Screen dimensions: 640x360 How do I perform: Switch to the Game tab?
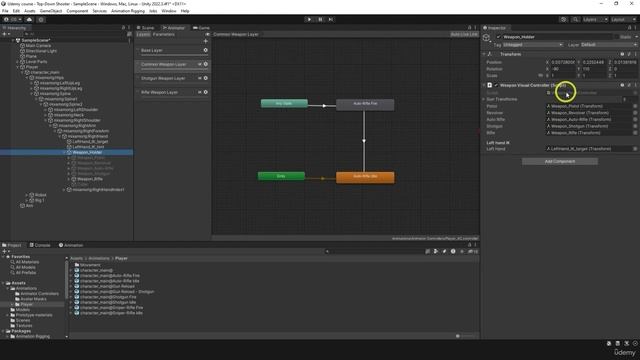pos(201,28)
